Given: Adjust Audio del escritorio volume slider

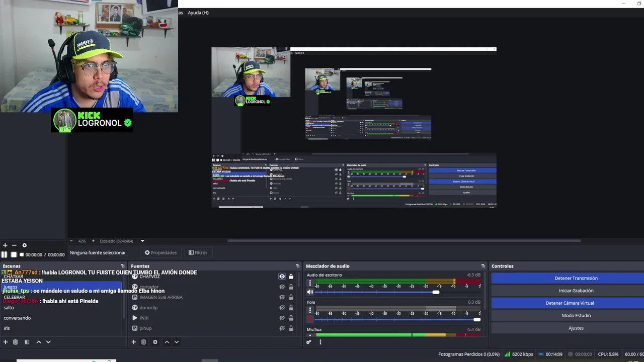Looking at the screenshot, I should coord(436,292).
